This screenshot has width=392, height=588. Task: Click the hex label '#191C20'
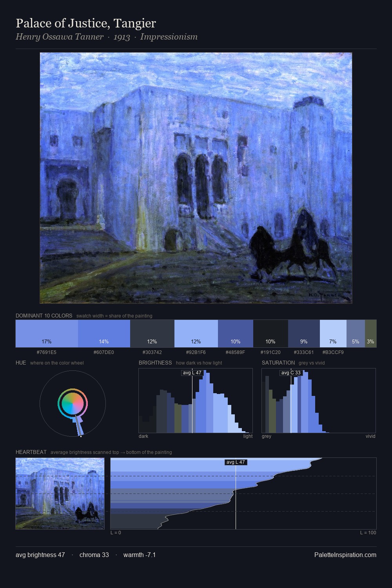tap(270, 352)
